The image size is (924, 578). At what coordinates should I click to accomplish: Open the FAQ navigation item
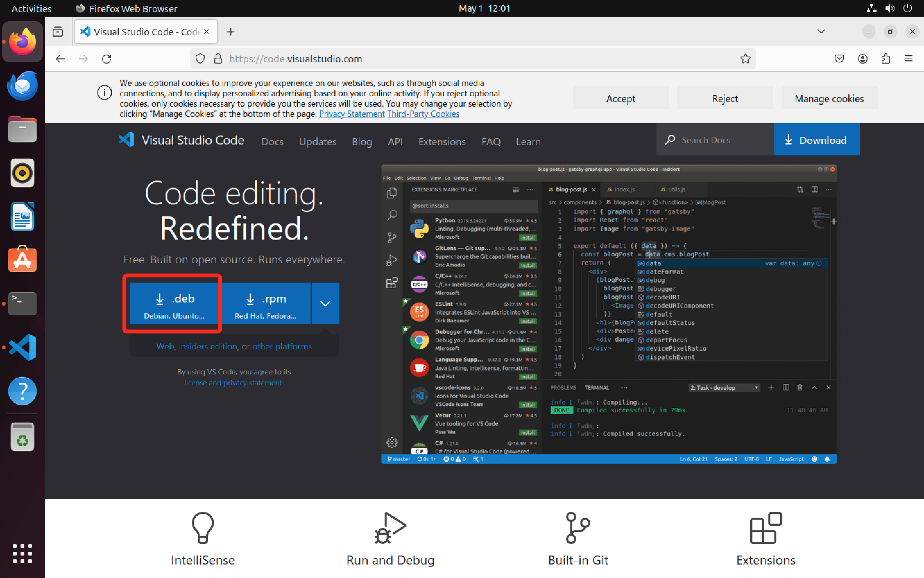pos(491,141)
